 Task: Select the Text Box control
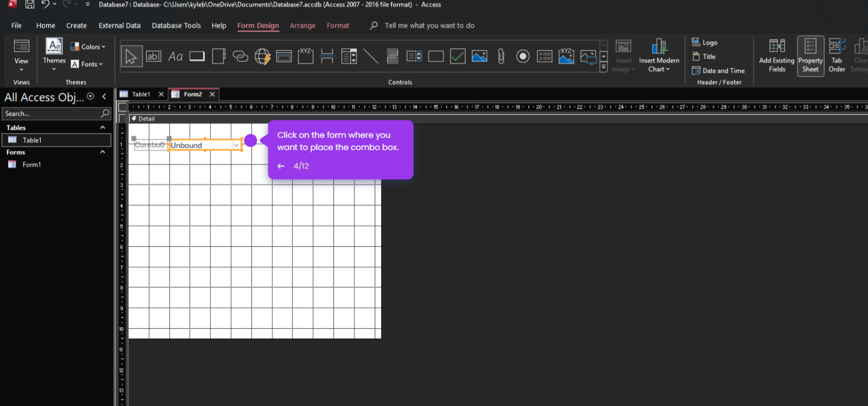point(154,56)
